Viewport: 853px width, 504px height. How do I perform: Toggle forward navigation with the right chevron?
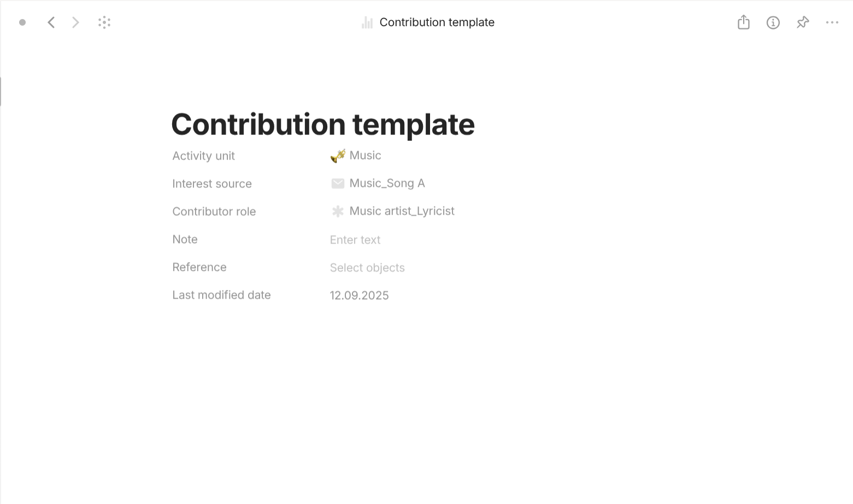[x=75, y=22]
